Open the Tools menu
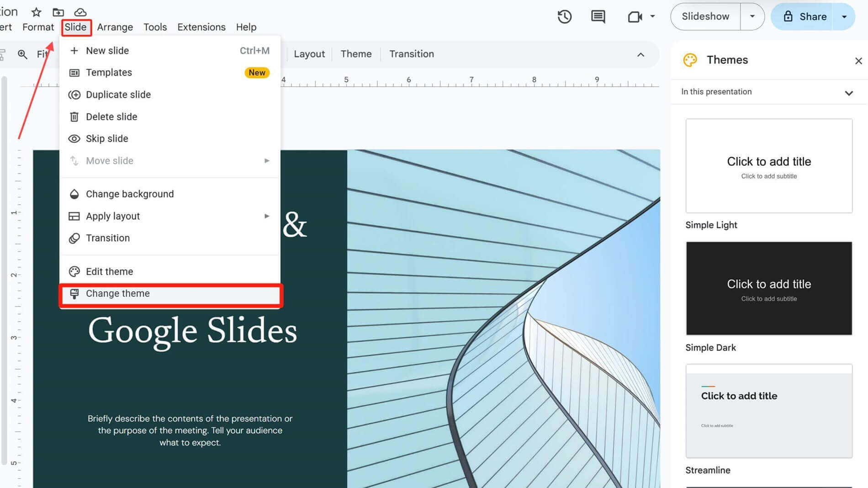Viewport: 868px width, 488px height. (155, 27)
